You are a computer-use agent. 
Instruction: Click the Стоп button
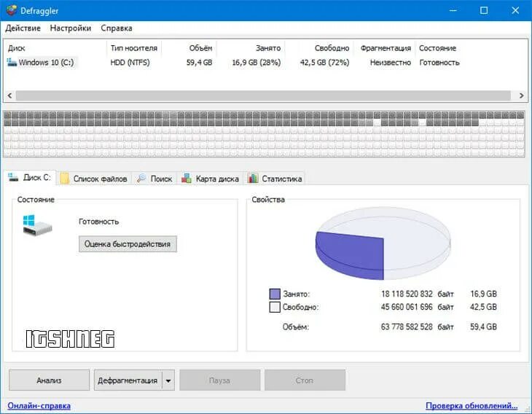pos(305,380)
